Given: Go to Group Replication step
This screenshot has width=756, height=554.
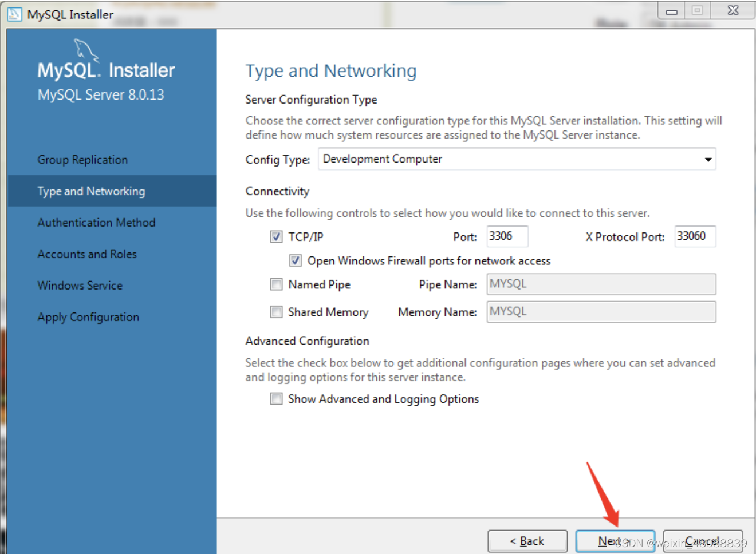Looking at the screenshot, I should 82,160.
